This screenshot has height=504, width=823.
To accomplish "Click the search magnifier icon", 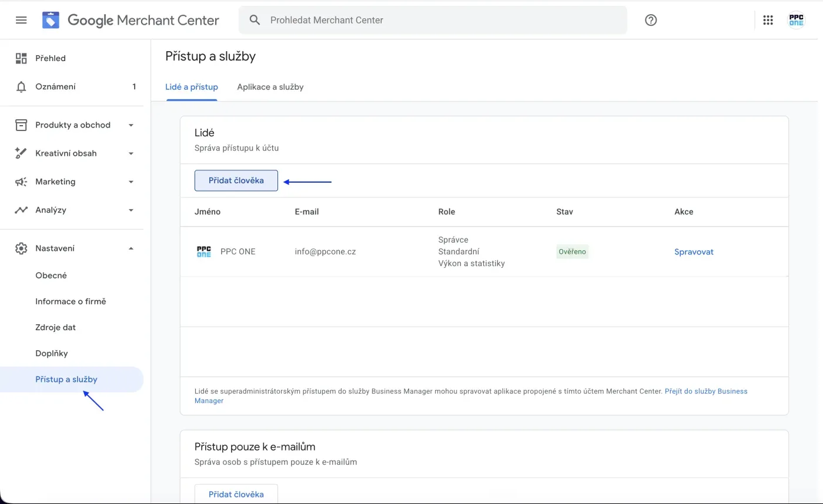I will [255, 20].
